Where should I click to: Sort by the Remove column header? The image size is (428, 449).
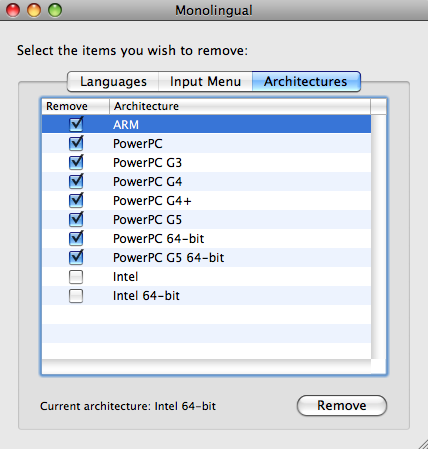click(x=76, y=106)
